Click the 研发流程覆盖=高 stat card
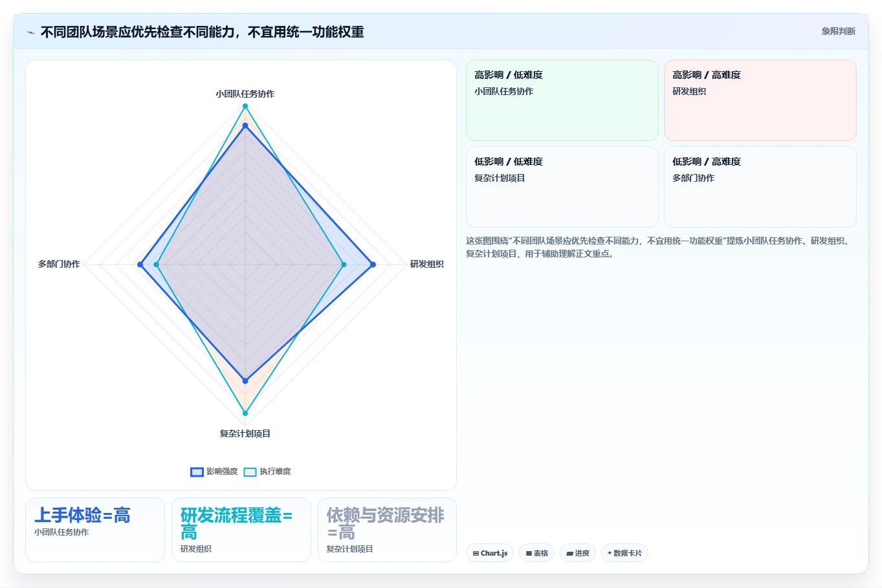 [241, 530]
